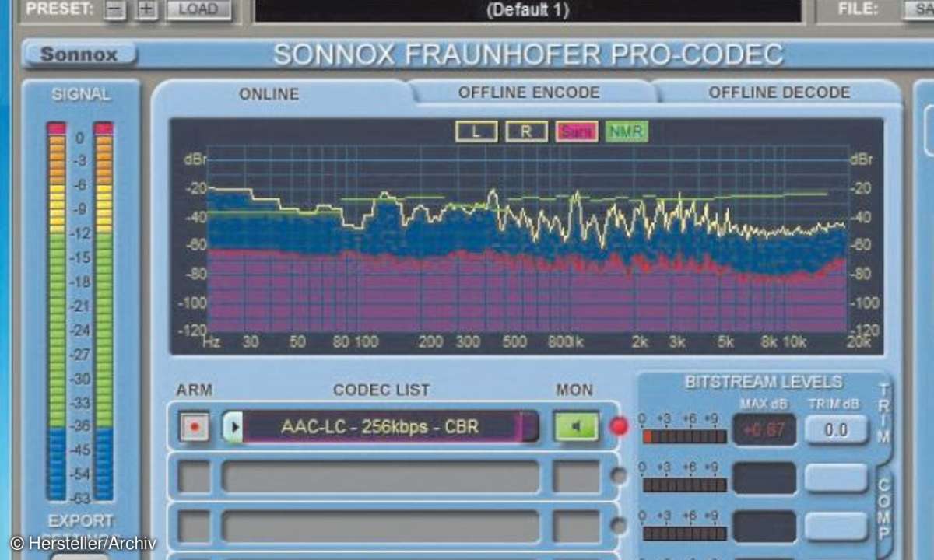Expand the codec selector arrow for AAC-LC

tap(233, 427)
